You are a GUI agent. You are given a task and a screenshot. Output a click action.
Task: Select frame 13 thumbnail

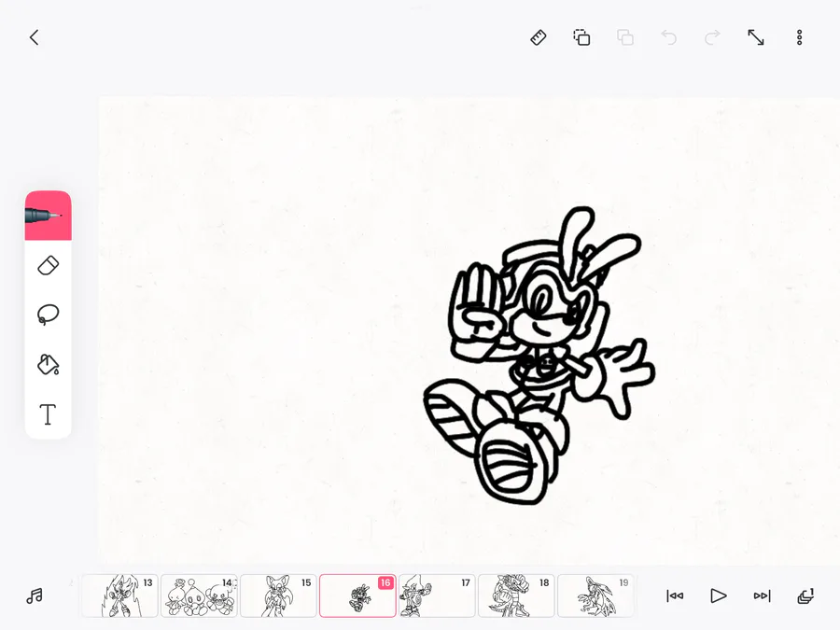(120, 595)
